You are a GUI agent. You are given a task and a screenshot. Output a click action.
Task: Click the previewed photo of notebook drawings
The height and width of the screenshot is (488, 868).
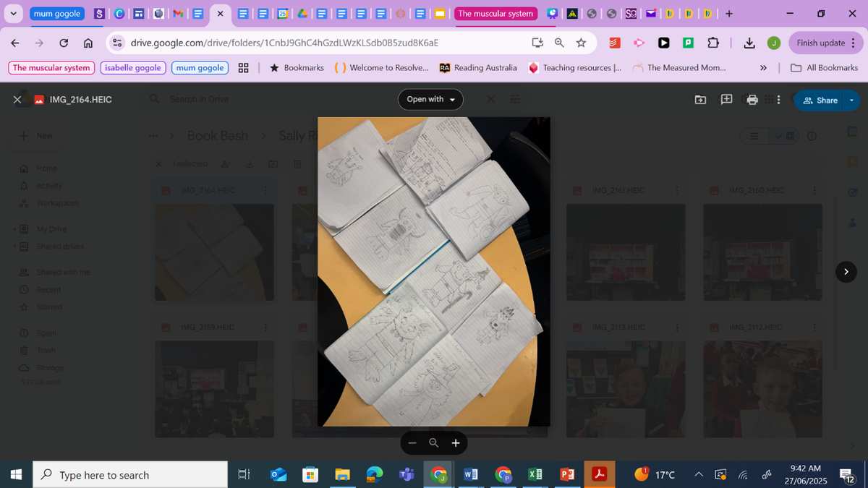[x=434, y=272]
